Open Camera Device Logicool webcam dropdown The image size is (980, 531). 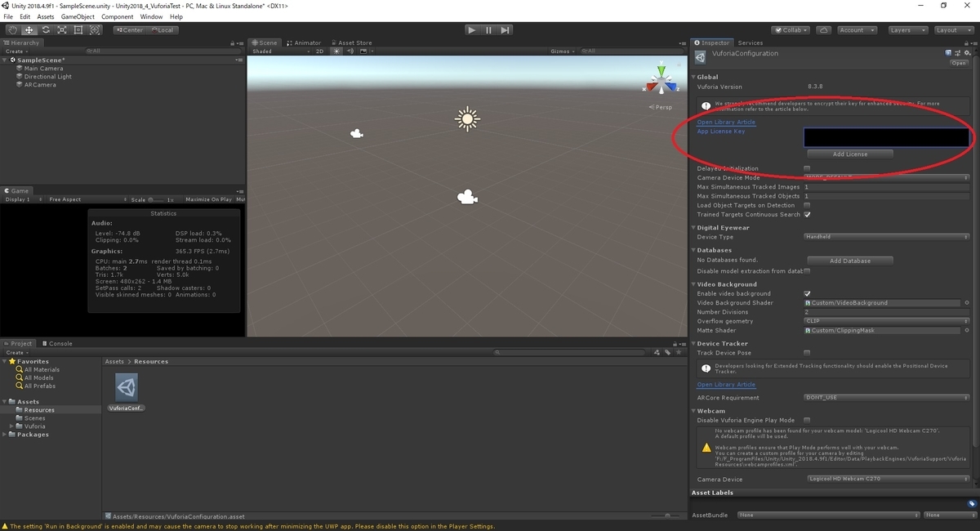click(889, 480)
